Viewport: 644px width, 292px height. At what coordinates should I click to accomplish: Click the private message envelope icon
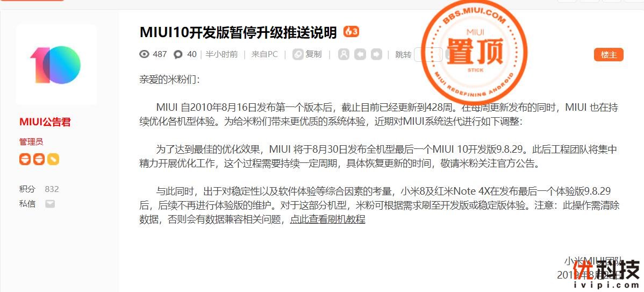point(50,204)
